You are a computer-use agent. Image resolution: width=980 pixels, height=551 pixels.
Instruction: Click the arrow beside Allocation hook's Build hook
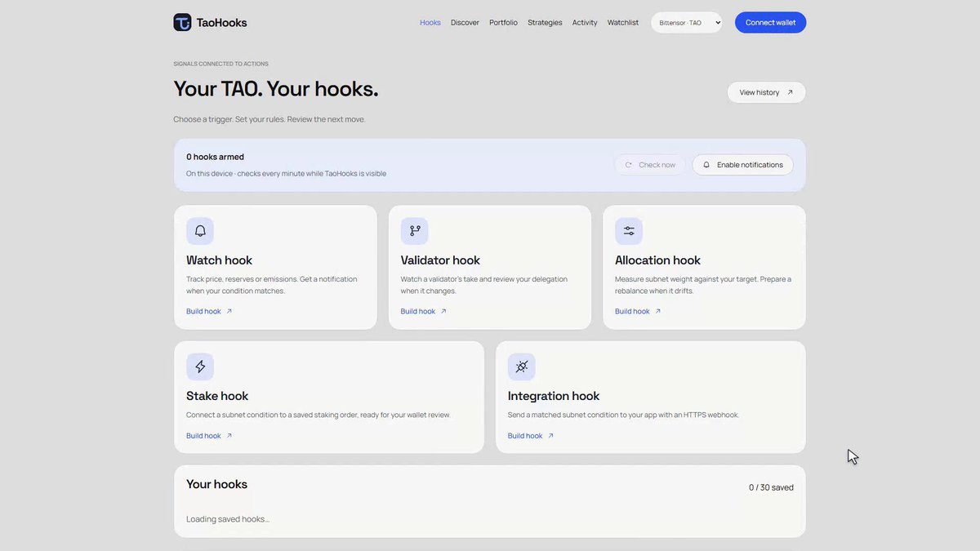coord(658,311)
